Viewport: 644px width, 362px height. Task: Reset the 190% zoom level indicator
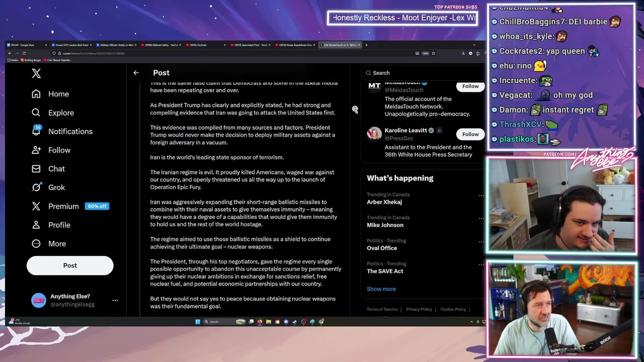pyautogui.click(x=425, y=53)
